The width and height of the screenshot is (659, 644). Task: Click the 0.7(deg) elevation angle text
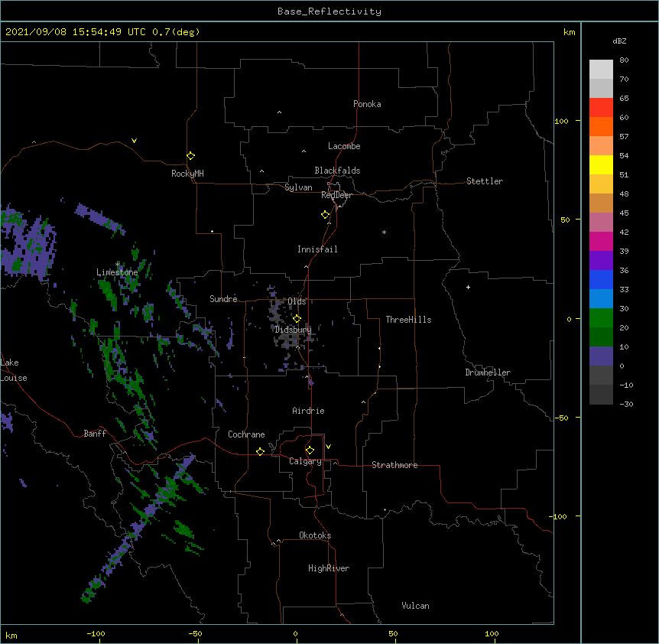(176, 32)
